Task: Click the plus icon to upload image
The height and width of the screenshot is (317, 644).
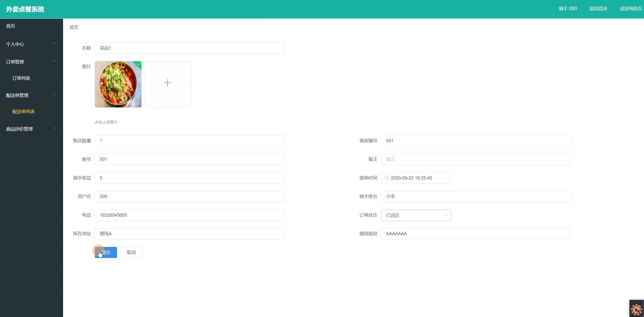Action: (x=167, y=83)
